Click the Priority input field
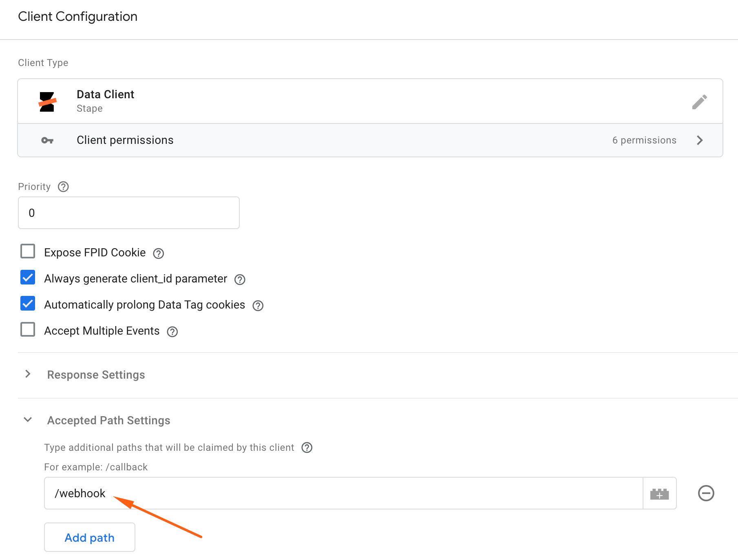738x560 pixels. click(129, 213)
